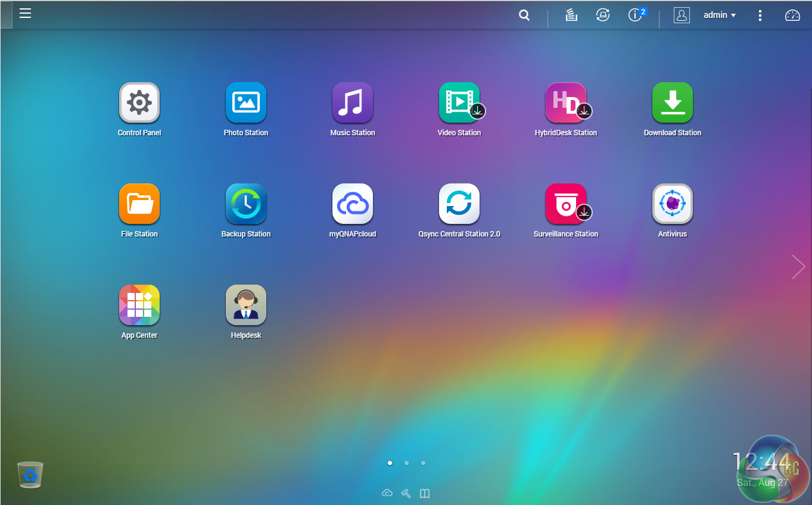Launch Photo Station
This screenshot has height=505, width=812.
(x=245, y=103)
